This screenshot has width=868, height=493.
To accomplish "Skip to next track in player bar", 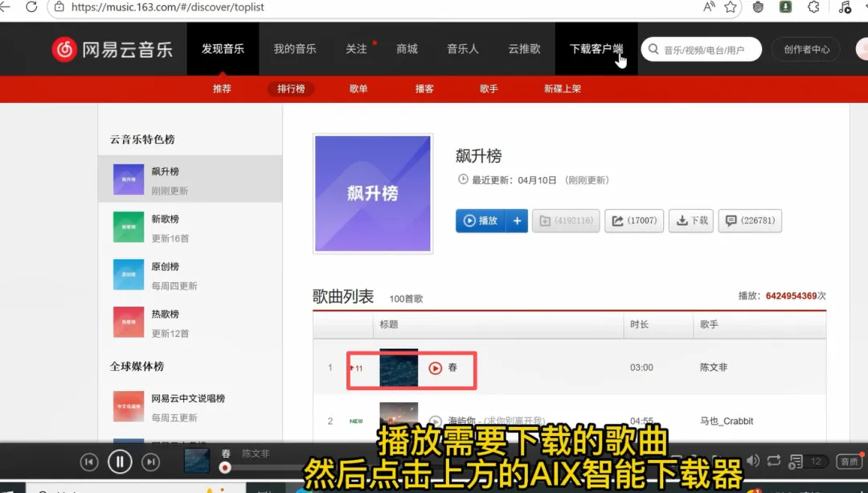I will 150,462.
